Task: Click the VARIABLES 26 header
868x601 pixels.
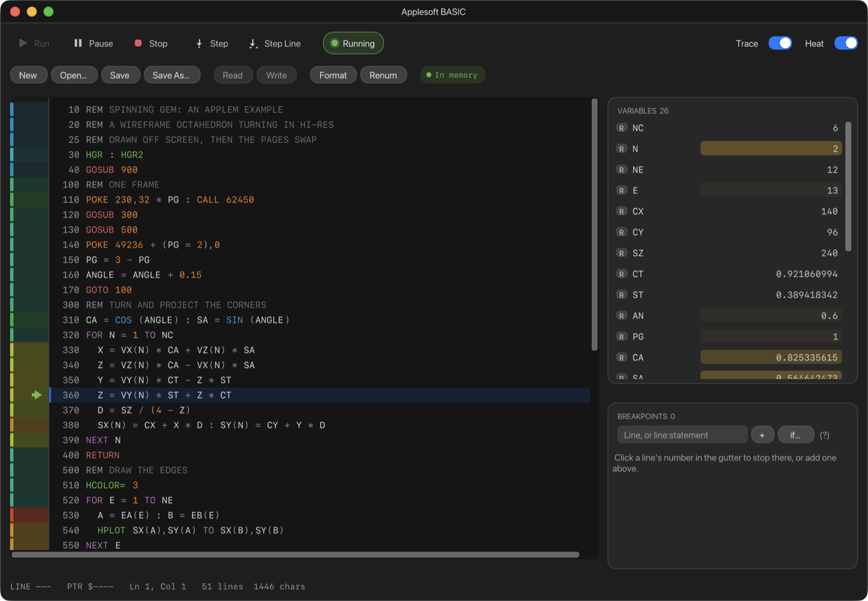Action: click(643, 111)
